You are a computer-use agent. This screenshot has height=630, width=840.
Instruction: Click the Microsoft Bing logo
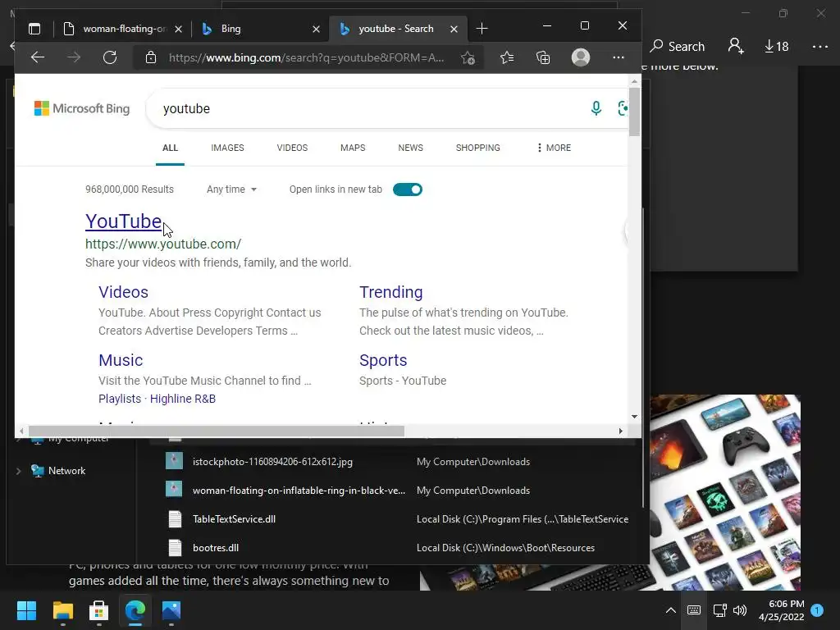82,108
